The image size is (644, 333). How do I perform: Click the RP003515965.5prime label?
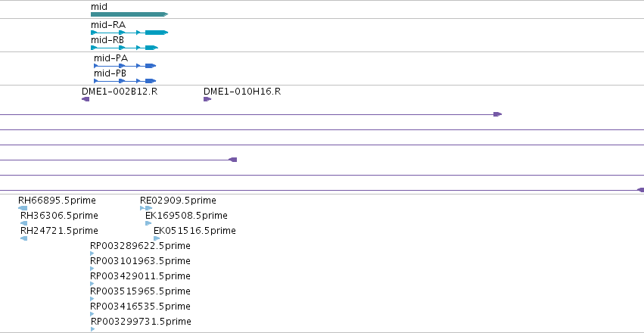141,291
